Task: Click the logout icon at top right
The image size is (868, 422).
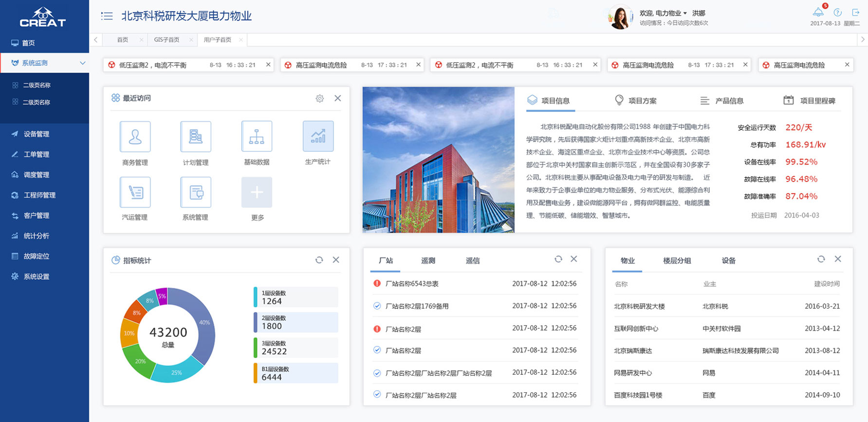Action: click(855, 13)
